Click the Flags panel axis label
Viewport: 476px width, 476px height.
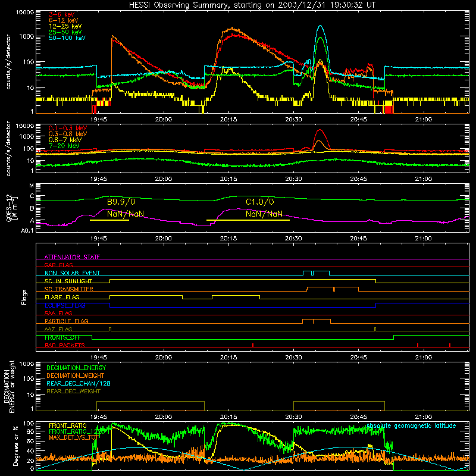pos(24,297)
